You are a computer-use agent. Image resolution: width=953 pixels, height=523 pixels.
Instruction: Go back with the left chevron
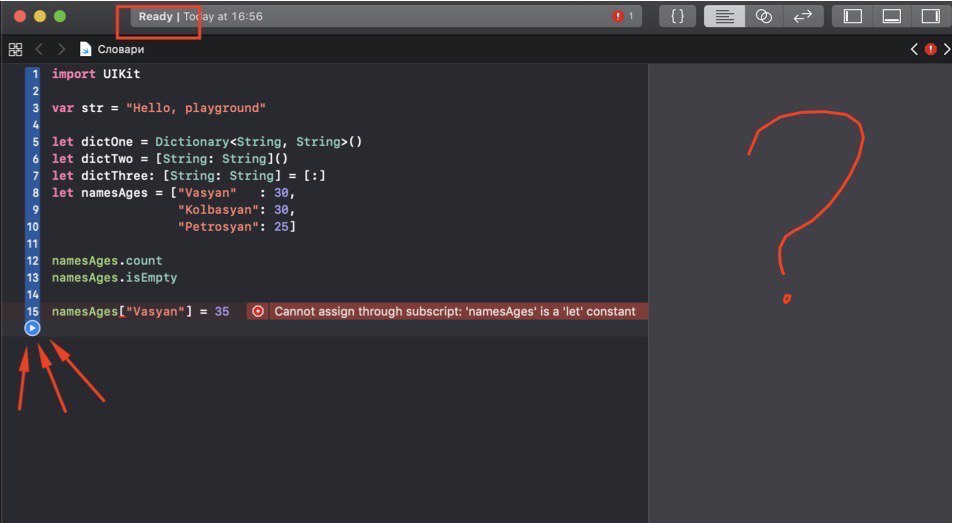tap(39, 49)
